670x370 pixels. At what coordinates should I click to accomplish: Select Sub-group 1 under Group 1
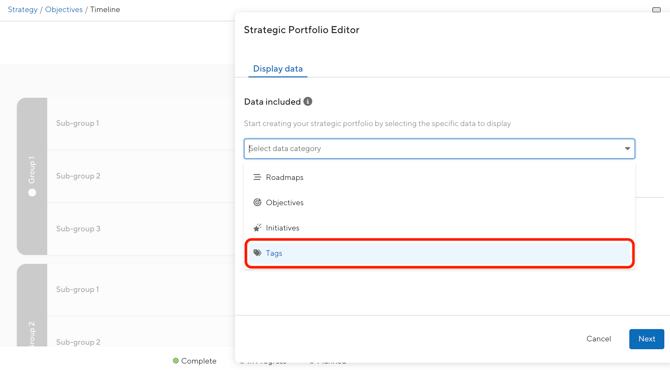(x=77, y=123)
